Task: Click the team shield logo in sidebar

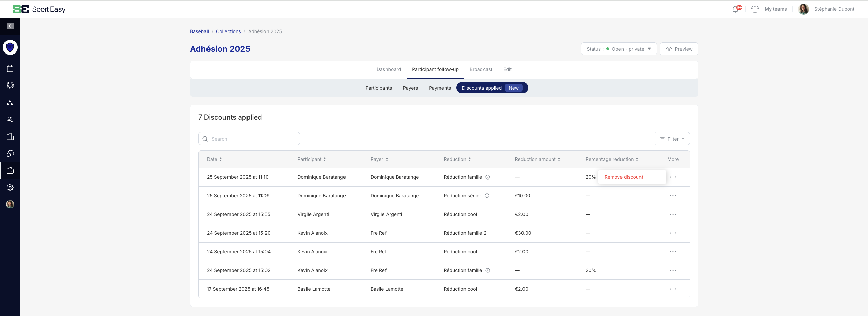Action: [10, 47]
